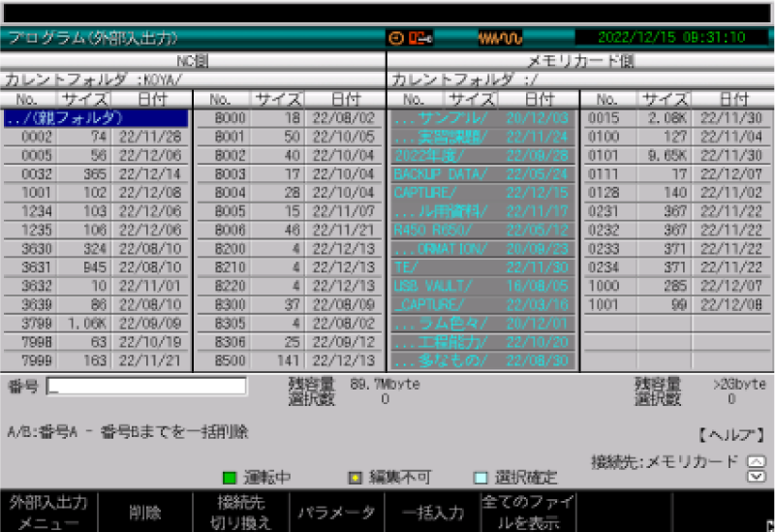Open the ...工程能力/ folder
This screenshot has width=775, height=532.
point(482,342)
